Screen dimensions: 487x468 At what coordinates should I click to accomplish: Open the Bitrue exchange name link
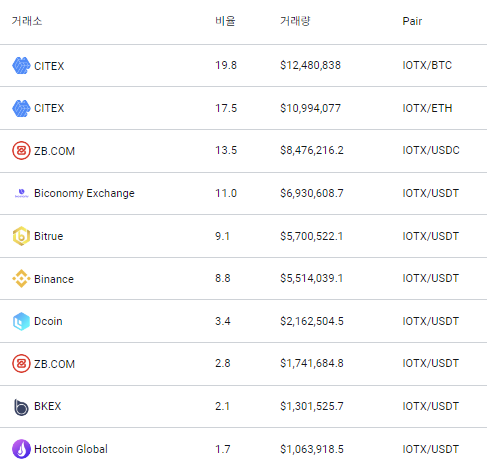coord(48,236)
